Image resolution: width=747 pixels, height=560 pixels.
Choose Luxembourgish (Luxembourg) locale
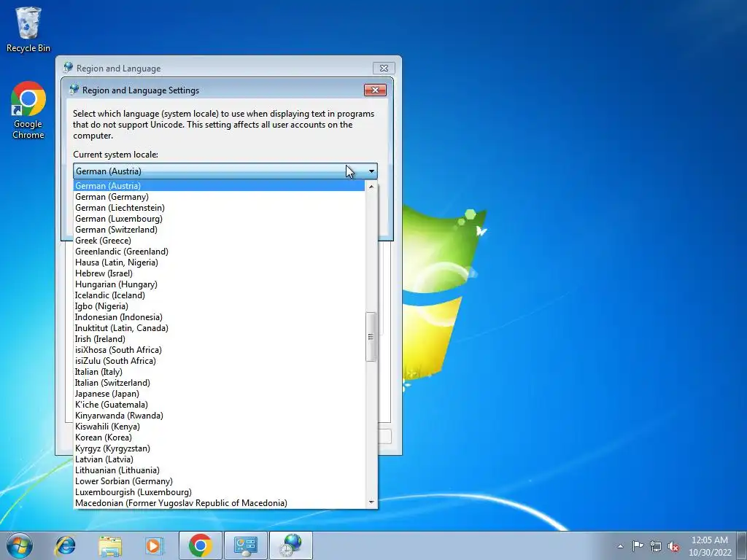point(219,492)
